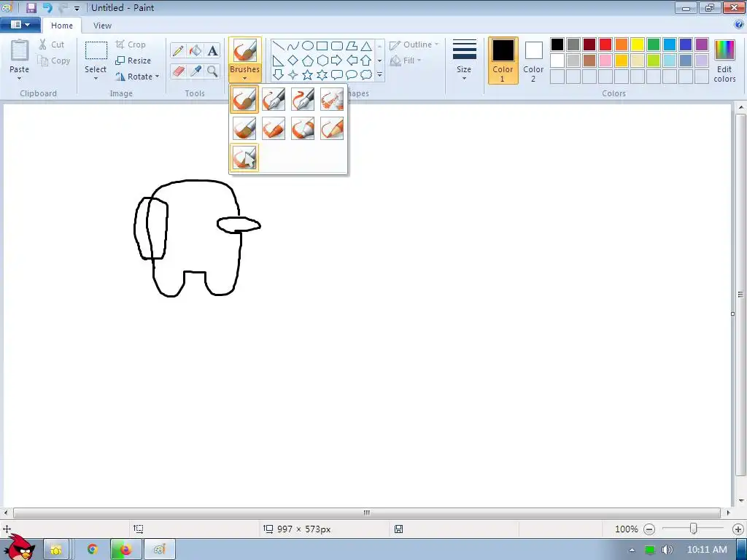747x560 pixels.
Task: Choose the Watercolor brush in dropdown
Action: pos(244,157)
